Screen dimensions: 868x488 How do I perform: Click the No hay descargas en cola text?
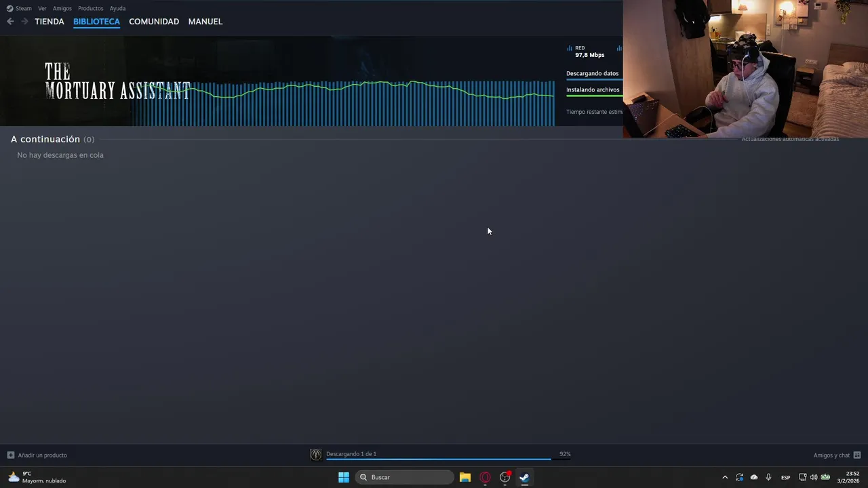coord(60,155)
